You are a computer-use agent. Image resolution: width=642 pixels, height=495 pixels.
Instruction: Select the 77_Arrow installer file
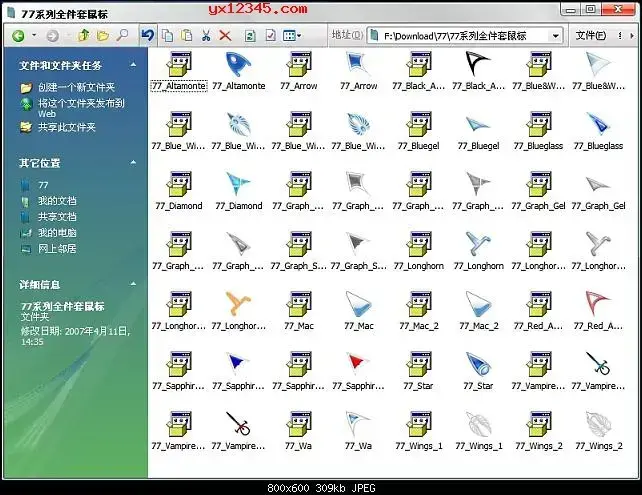pyautogui.click(x=299, y=70)
